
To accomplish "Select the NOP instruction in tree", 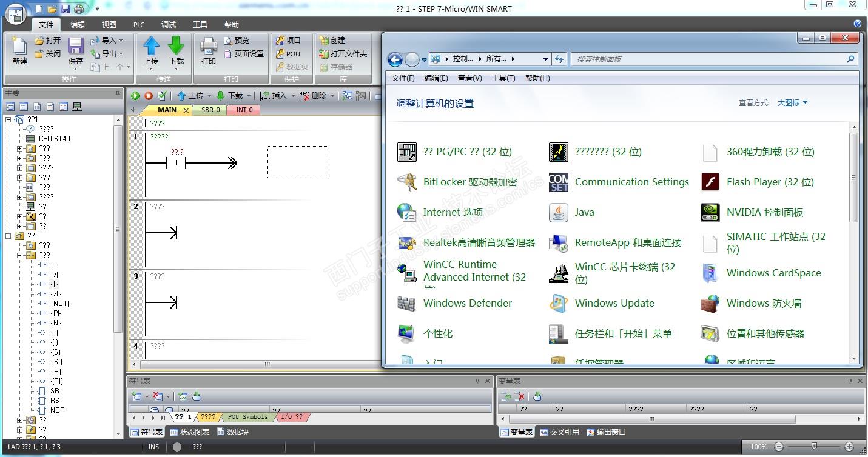I will coord(57,410).
